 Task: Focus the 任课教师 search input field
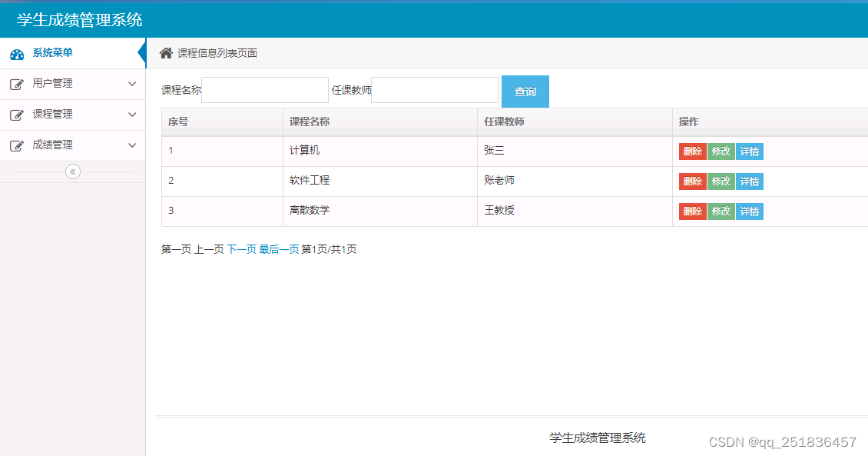(x=435, y=90)
